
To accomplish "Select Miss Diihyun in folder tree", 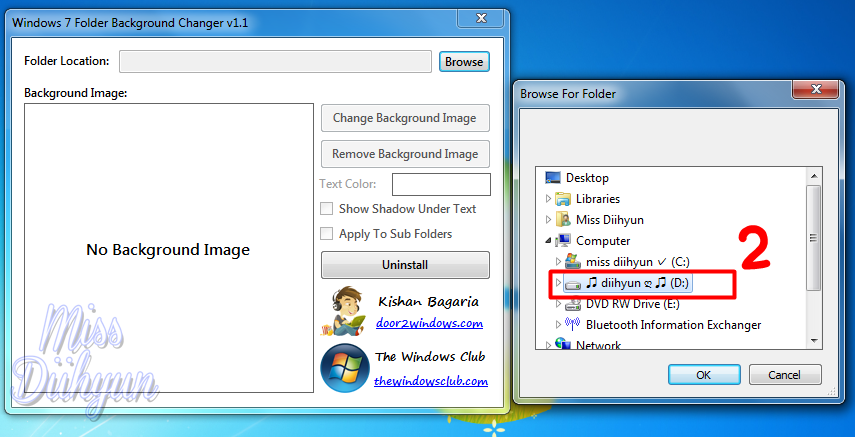I will coord(610,220).
